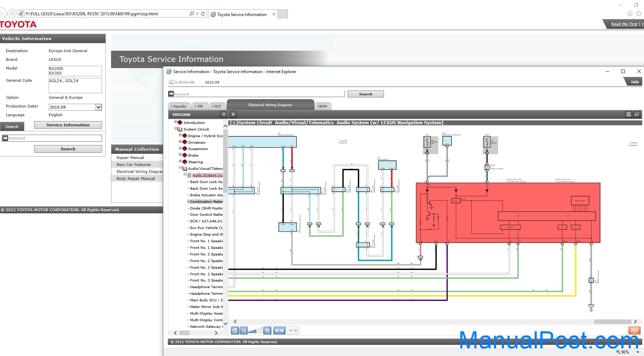
Task: Click the browser Favorites star icon
Action: click(x=638, y=14)
